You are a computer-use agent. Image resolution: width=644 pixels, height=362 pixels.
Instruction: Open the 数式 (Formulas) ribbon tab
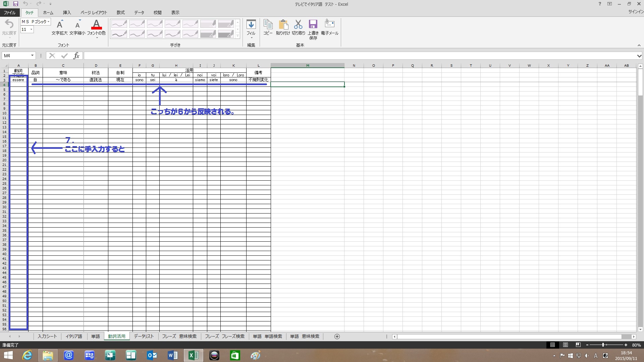point(120,13)
